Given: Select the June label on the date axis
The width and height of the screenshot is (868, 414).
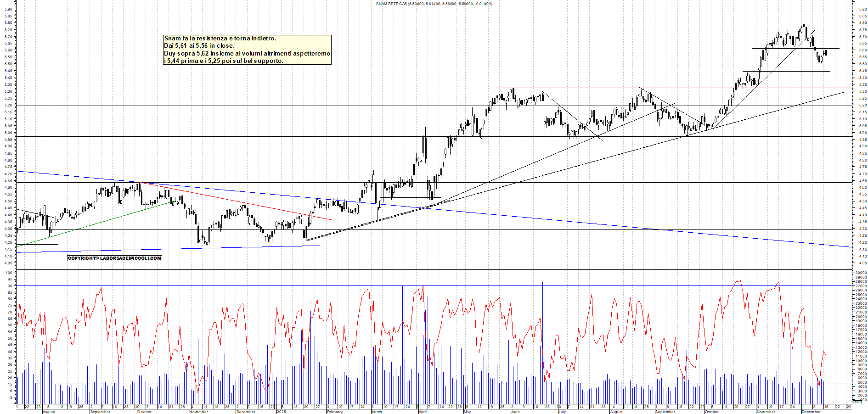Looking at the screenshot, I should point(515,412).
